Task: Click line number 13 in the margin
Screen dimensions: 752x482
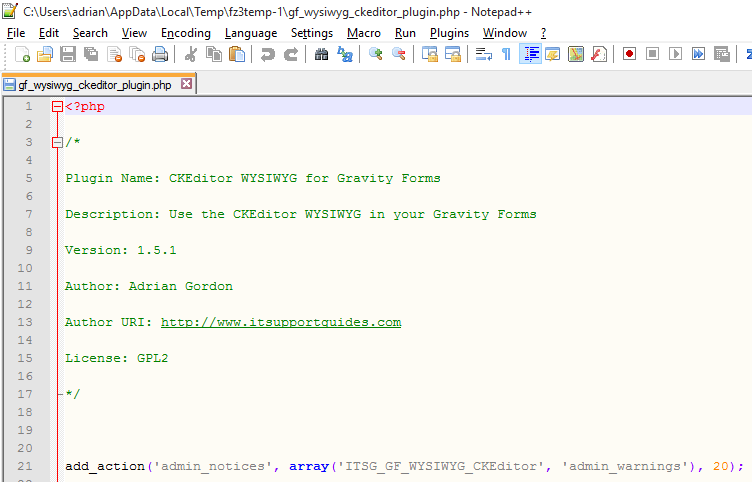Action: point(25,322)
